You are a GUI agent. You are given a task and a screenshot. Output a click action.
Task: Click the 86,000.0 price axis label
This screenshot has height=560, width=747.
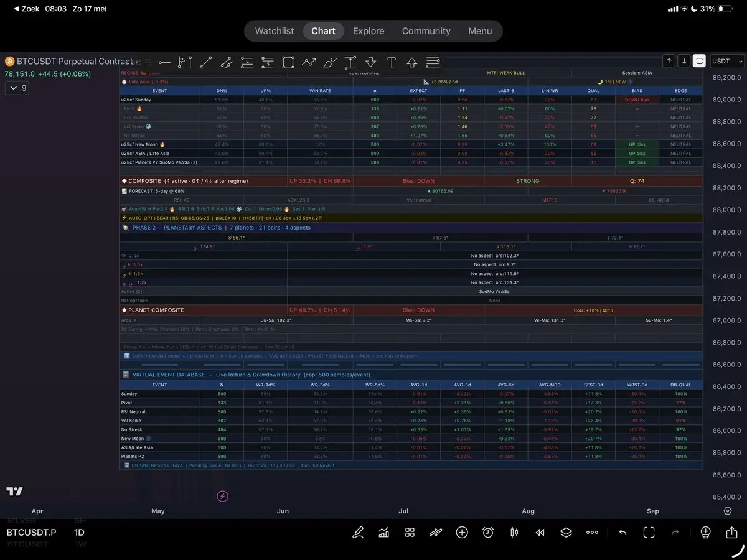[x=727, y=431]
